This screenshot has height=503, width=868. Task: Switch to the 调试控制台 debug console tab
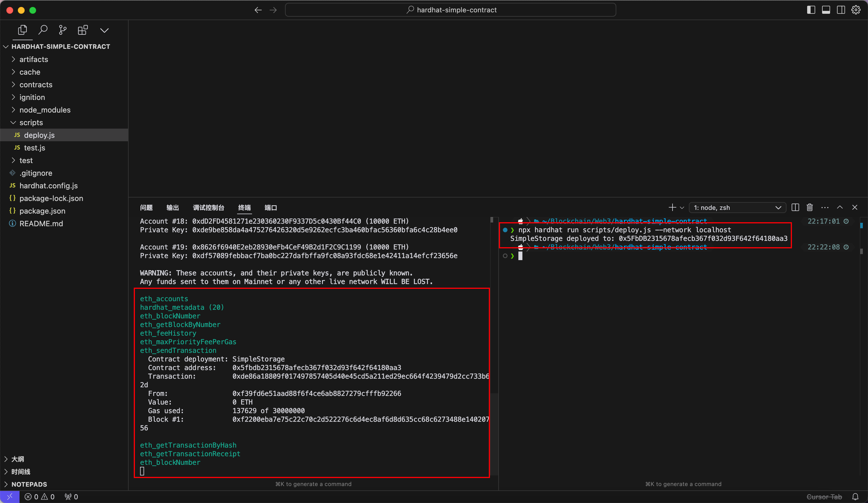click(209, 207)
